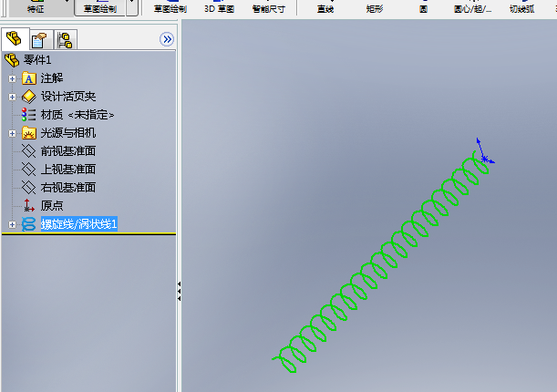Select the 螺旋线/涡状线1 feature
This screenshot has height=392, width=557.
[x=79, y=224]
